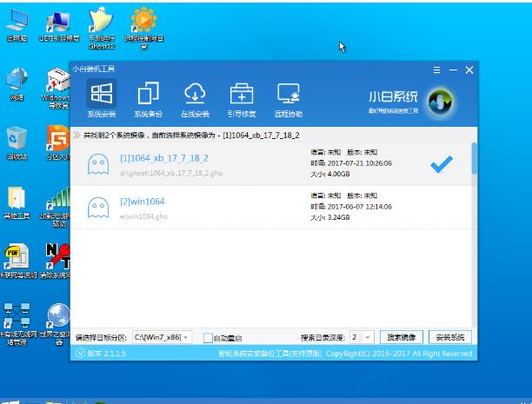Click the 时间: 2017-07-21 10:26:06 text

[x=351, y=163]
